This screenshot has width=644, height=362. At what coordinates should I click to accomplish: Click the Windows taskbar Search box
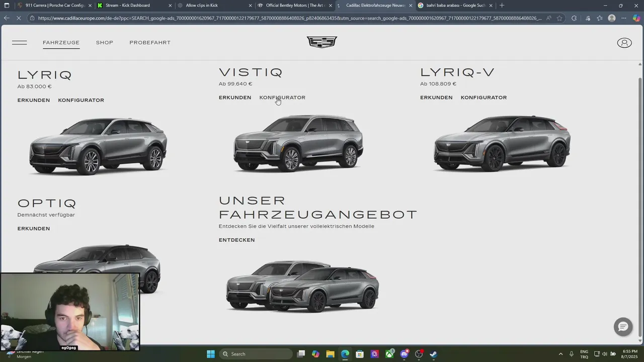[256, 354]
